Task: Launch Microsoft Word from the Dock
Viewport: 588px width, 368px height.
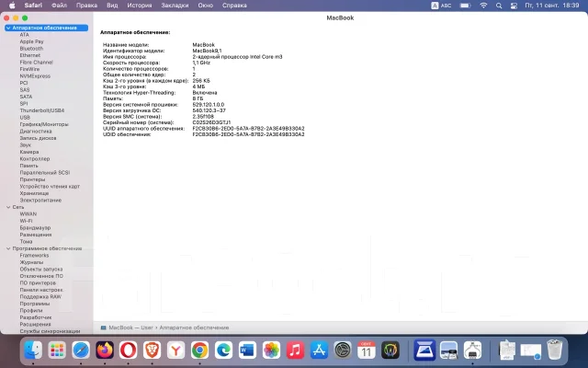Action: coord(247,350)
